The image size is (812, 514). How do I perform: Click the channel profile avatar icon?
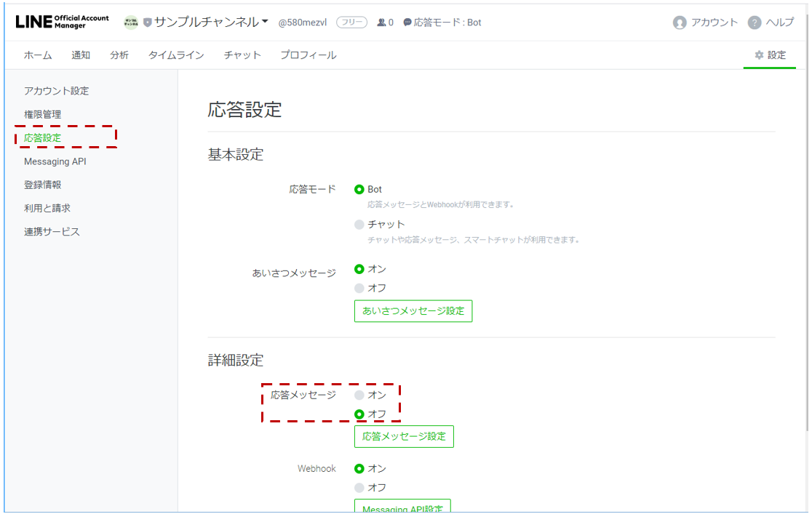click(132, 22)
